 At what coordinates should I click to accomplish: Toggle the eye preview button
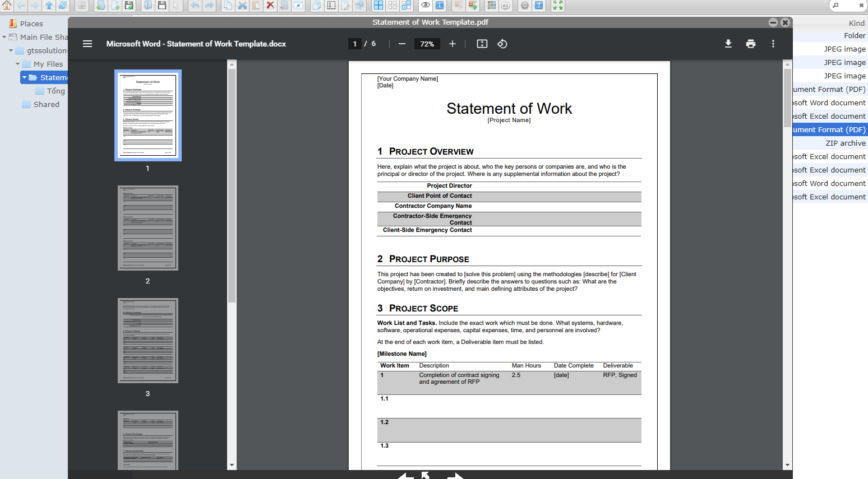coord(426,6)
